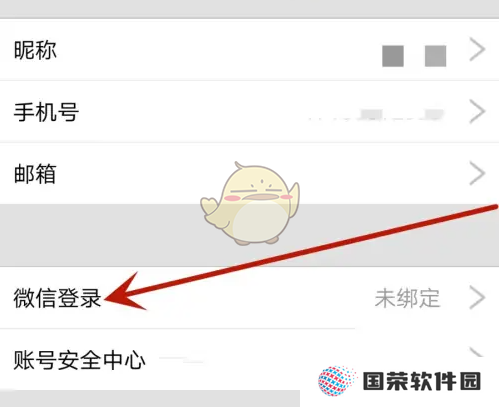Tap the 未绑定 status text
Image resolution: width=500 pixels, height=407 pixels.
(x=407, y=298)
